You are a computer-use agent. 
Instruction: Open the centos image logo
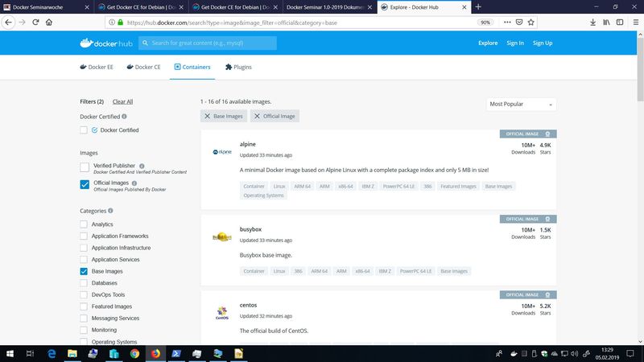click(x=222, y=313)
